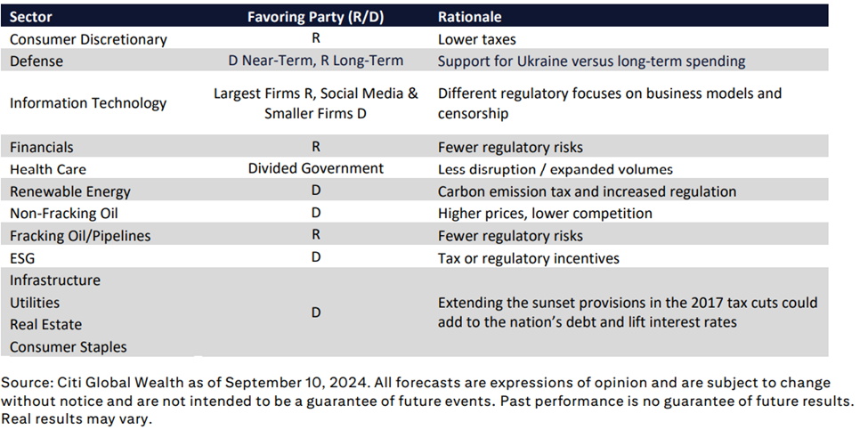868x430 pixels.
Task: Select 'D Near-Term, R Long-Term' cell
Action: (x=315, y=61)
